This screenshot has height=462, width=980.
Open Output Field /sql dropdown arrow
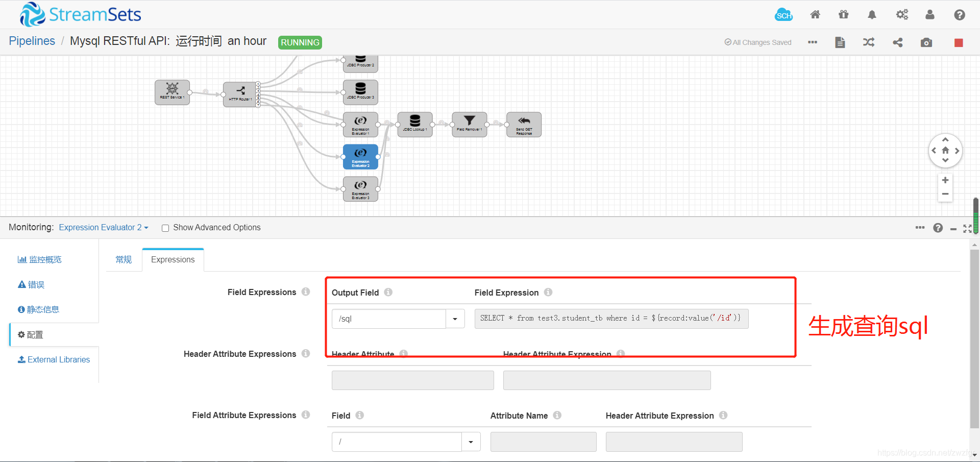click(455, 319)
